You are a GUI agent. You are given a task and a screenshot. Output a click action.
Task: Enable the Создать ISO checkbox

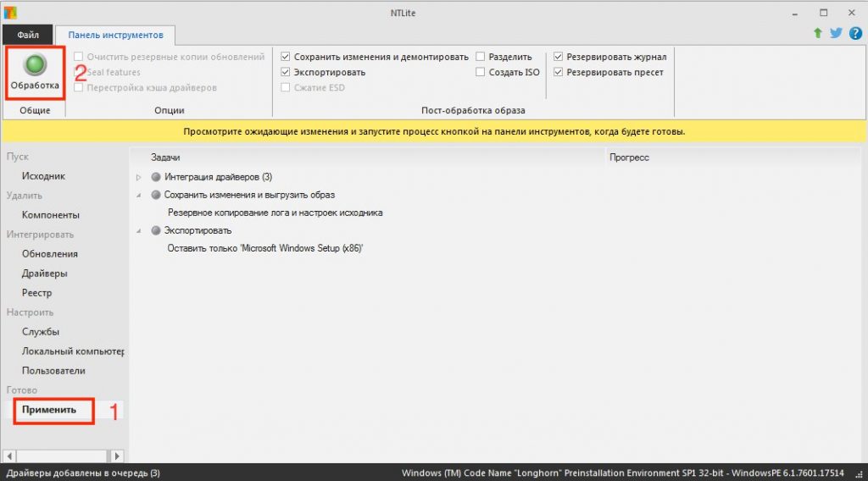pos(480,72)
